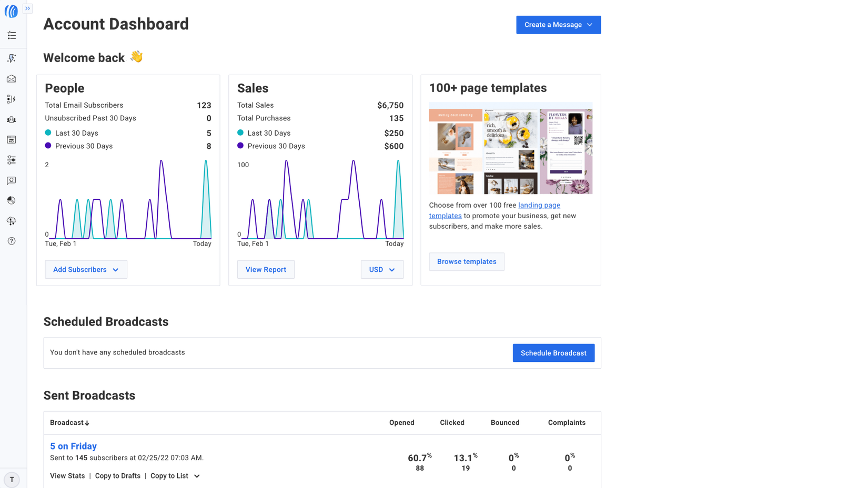Click the waving hand emoji

coord(137,56)
